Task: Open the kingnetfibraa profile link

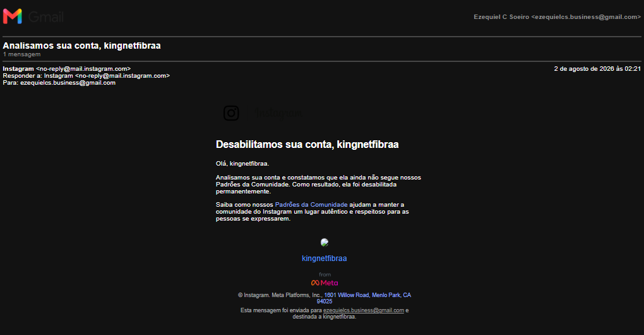Action: pos(325,259)
